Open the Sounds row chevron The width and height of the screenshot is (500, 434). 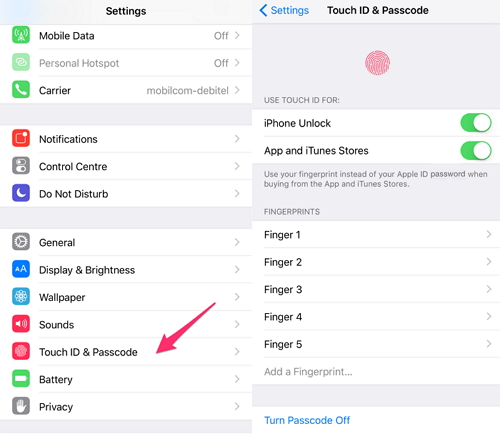tap(237, 324)
